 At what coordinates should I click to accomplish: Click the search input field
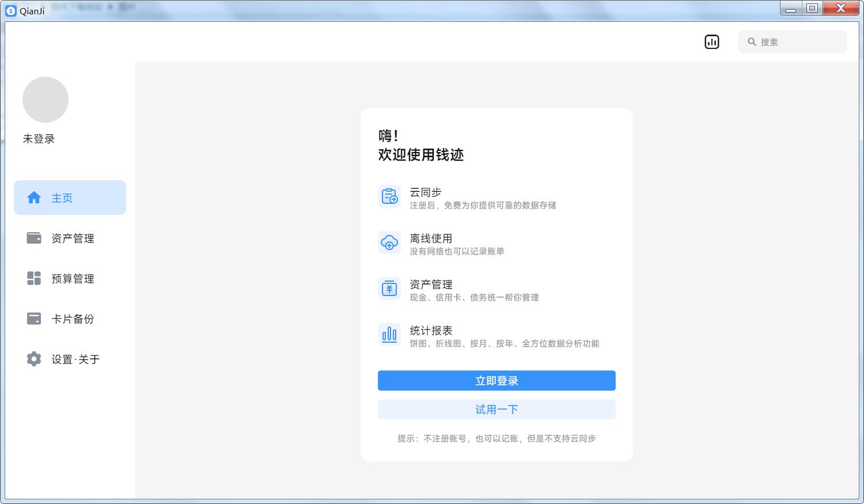(x=792, y=42)
